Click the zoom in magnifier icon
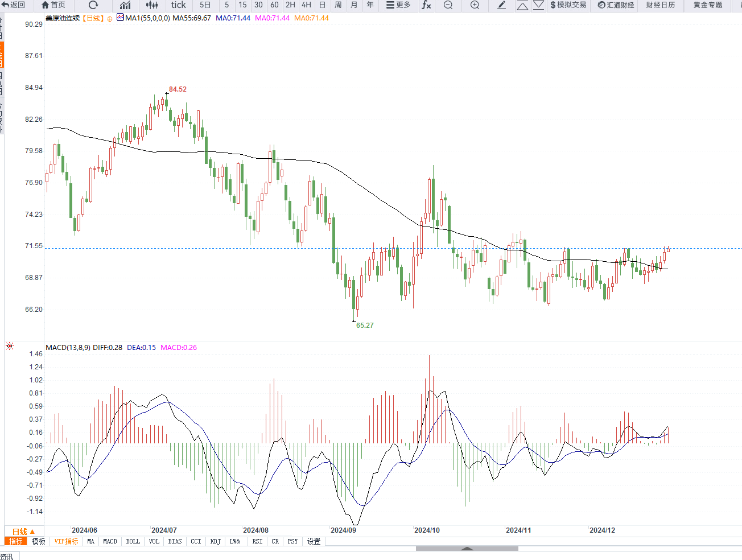 [475, 5]
